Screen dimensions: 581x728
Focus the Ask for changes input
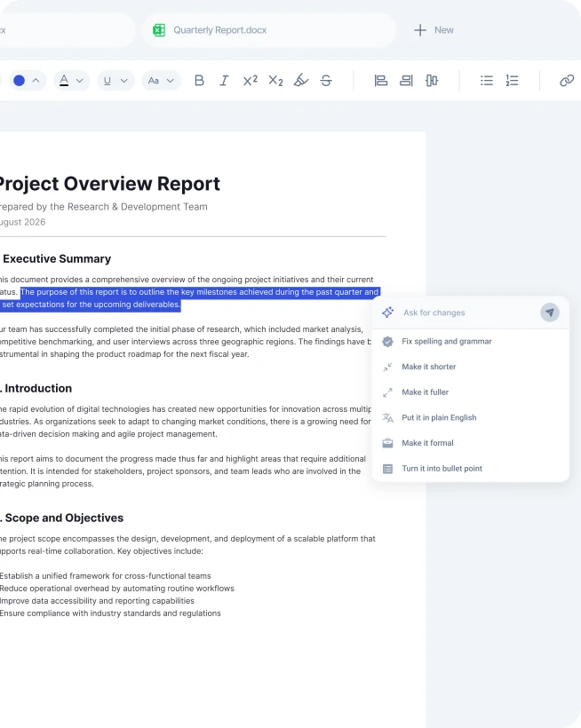click(468, 313)
